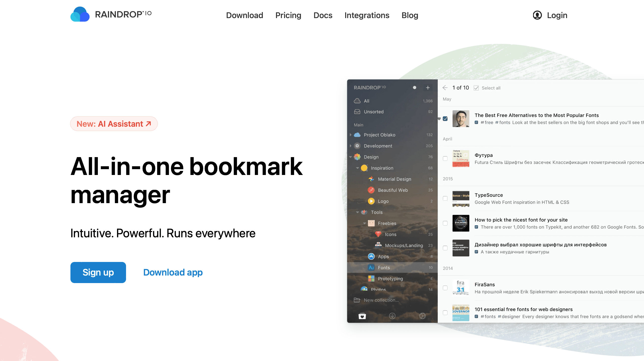Viewport: 644px width, 361px height.
Task: Click the heart box icon in sidebar footer
Action: [x=362, y=316]
